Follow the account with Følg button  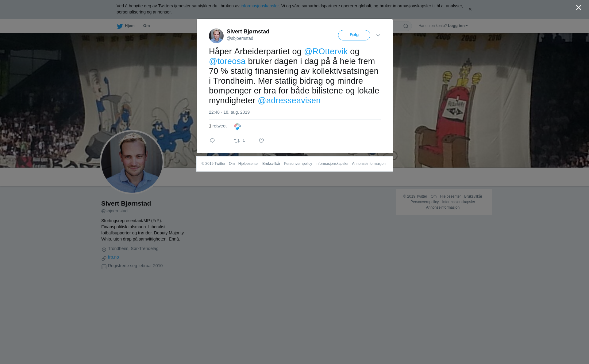354,35
